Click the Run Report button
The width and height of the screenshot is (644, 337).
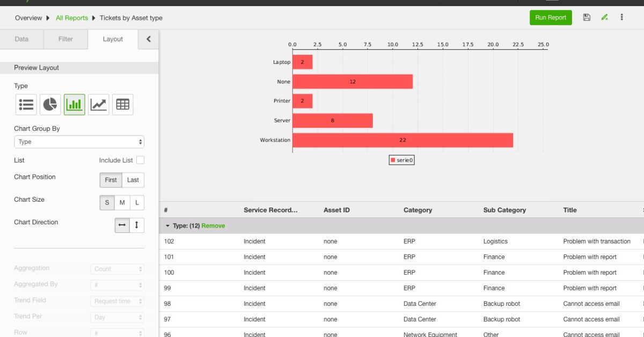[551, 17]
